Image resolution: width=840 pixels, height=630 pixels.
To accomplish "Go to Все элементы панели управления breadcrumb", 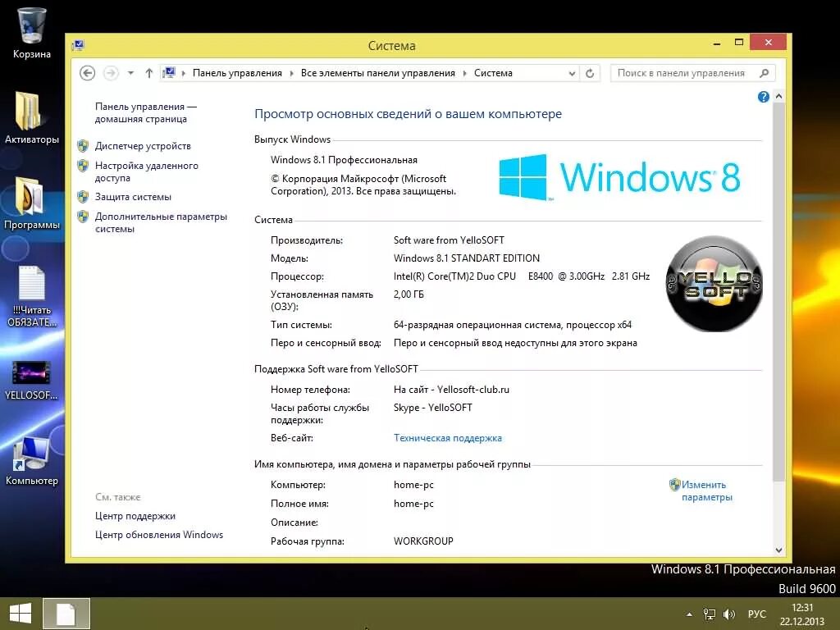I will [x=377, y=73].
